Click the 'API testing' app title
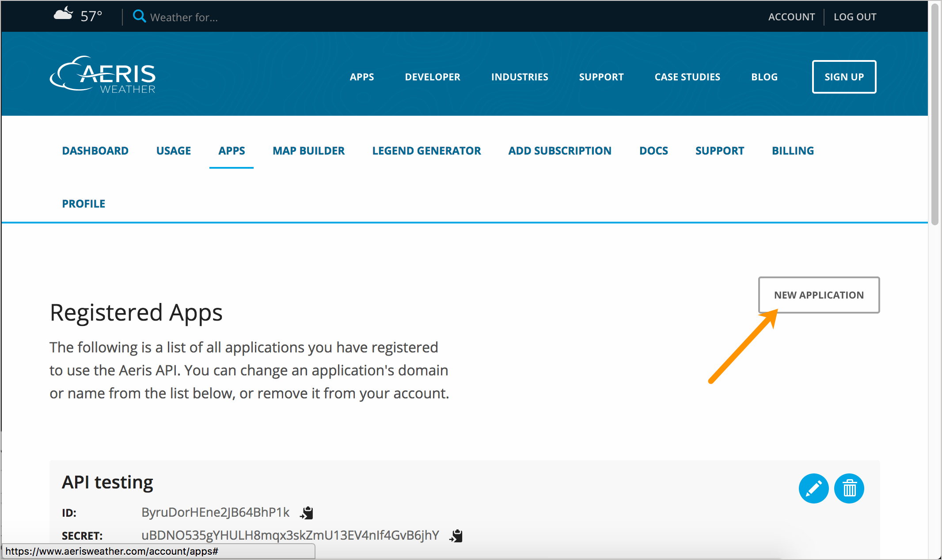 point(107,482)
